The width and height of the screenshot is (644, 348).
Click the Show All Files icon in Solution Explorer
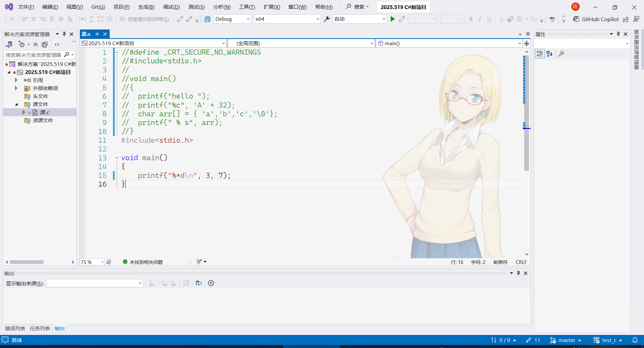(x=45, y=45)
